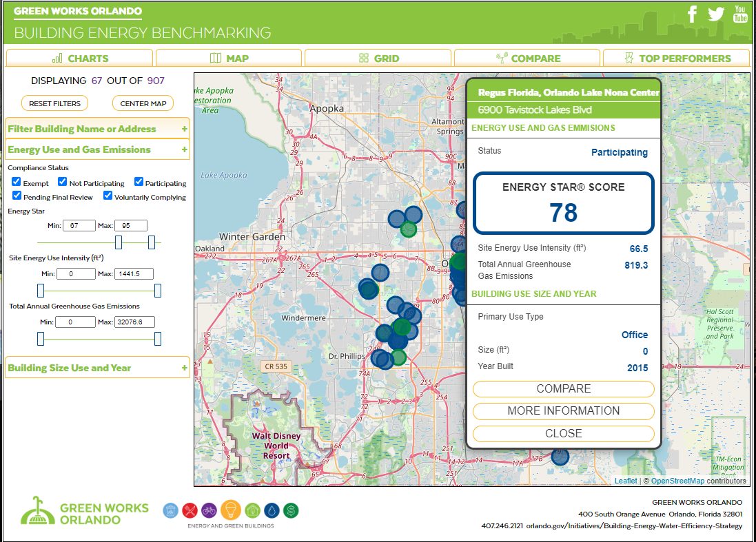Viewport: 756px width, 542px height.
Task: Click the Center Map button
Action: 143,103
